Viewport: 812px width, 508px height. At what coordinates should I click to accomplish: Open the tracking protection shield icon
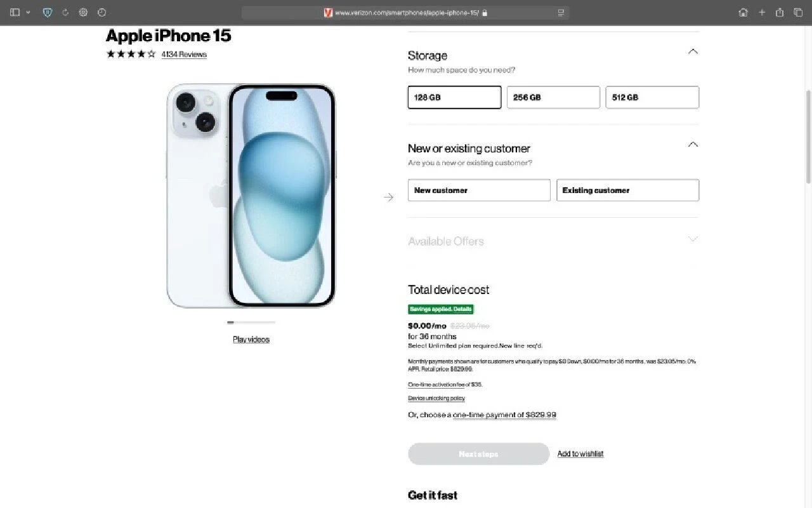click(47, 12)
